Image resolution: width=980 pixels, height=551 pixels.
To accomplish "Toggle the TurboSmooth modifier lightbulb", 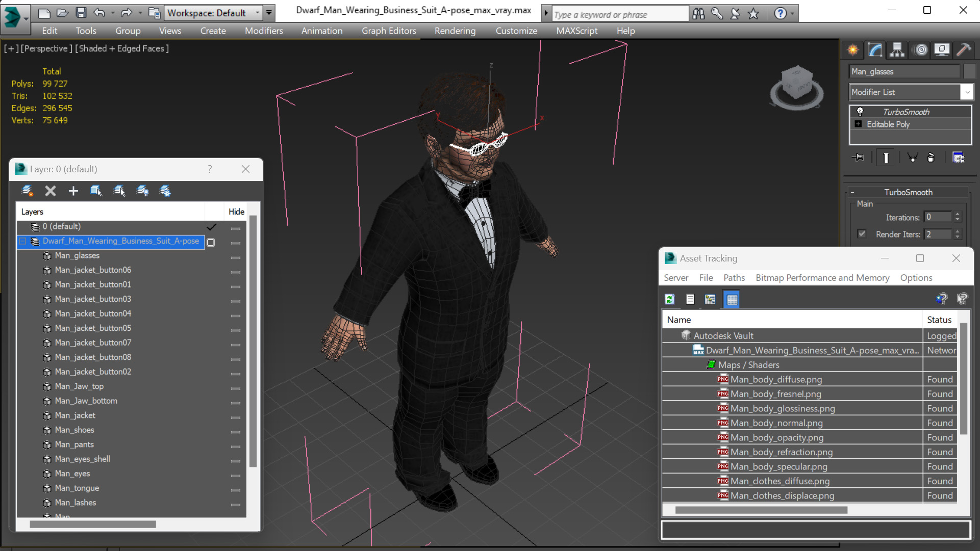I will (x=860, y=112).
